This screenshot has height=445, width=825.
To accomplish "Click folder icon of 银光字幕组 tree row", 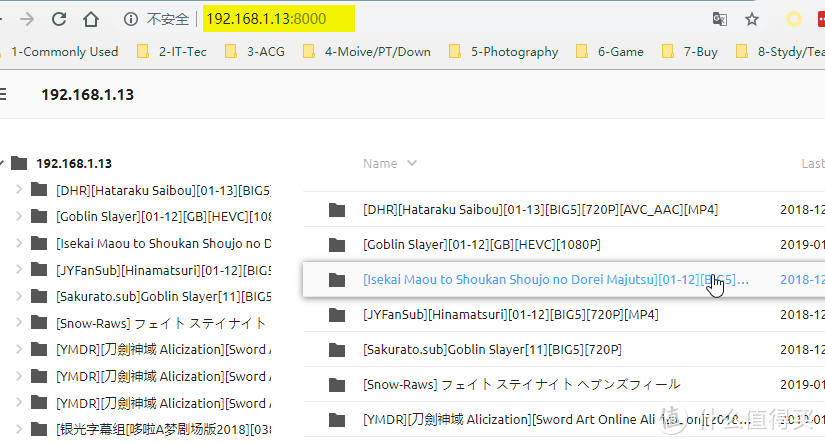I will tap(39, 429).
